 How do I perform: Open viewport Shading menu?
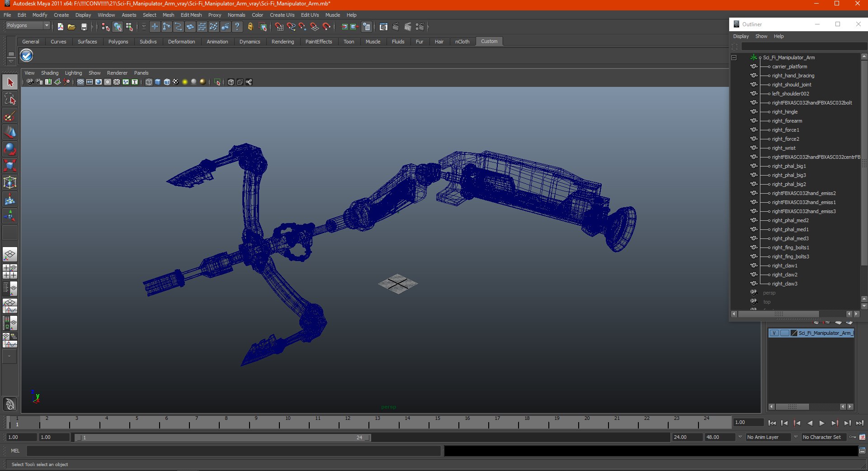tap(50, 73)
